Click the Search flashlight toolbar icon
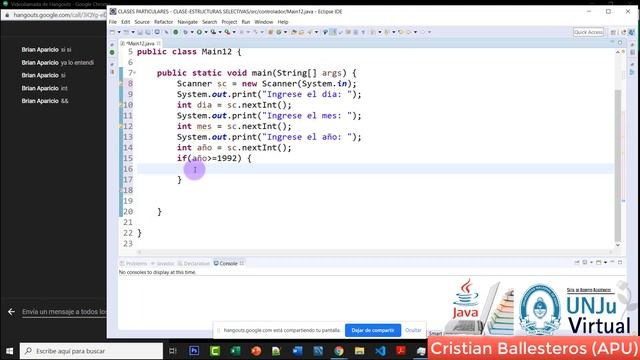The height and width of the screenshot is (360, 640). click(309, 32)
